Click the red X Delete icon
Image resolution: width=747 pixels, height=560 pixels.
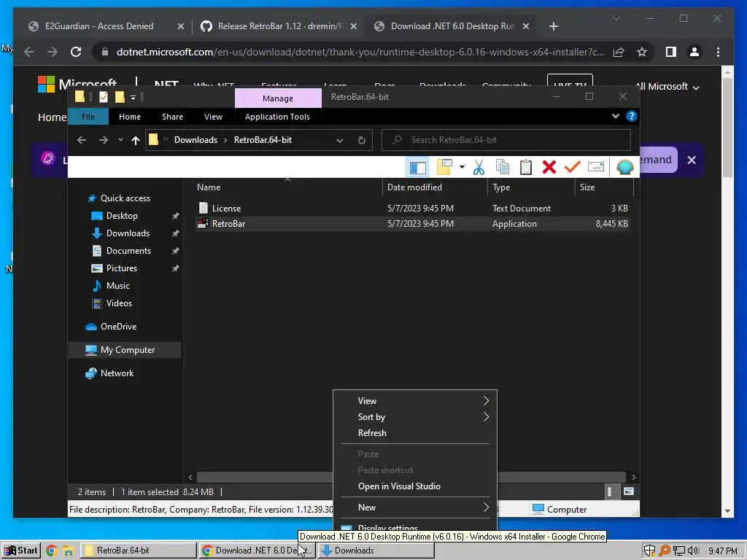549,167
